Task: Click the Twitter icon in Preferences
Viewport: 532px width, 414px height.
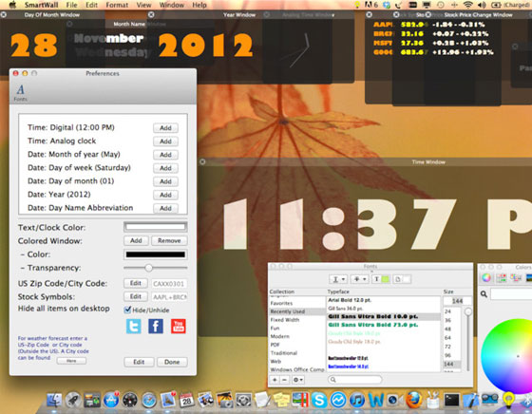Action: (x=134, y=327)
